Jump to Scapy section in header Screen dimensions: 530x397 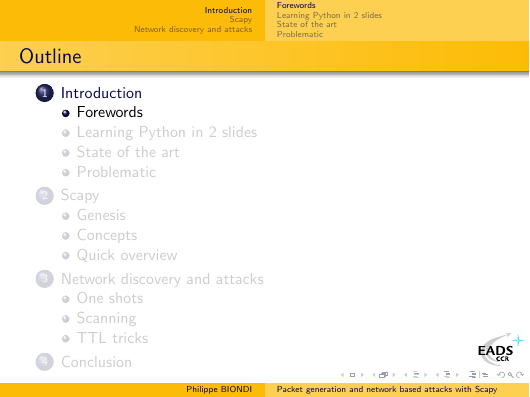pyautogui.click(x=241, y=19)
